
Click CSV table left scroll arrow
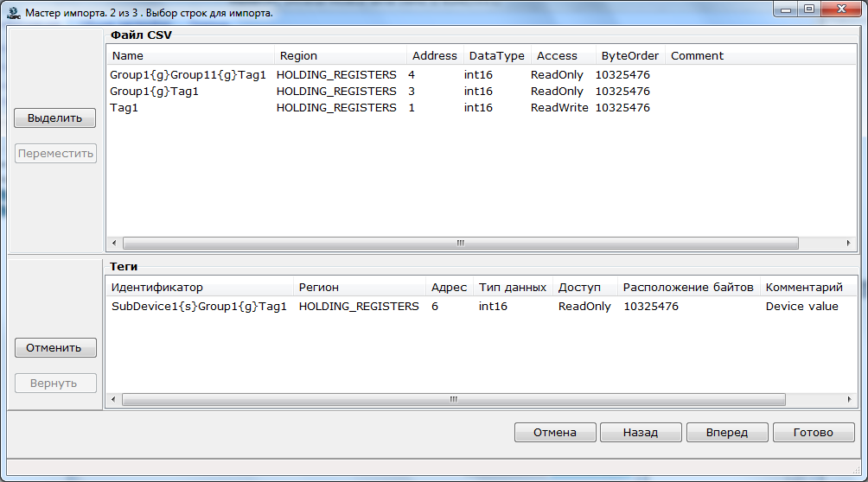114,243
